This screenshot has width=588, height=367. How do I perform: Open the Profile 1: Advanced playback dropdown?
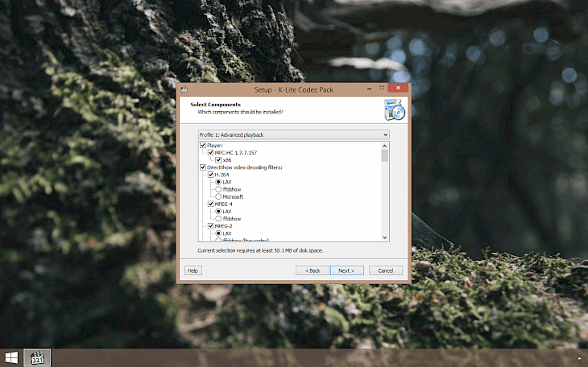(294, 134)
